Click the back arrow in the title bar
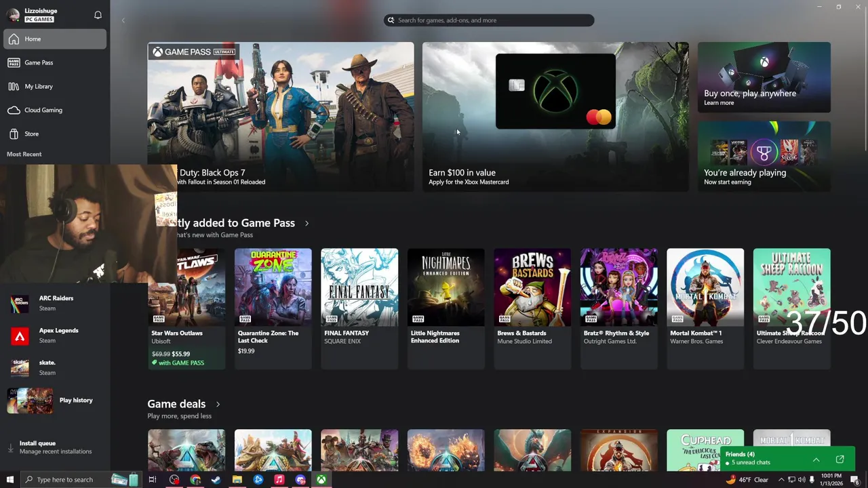868x488 pixels. pyautogui.click(x=123, y=20)
